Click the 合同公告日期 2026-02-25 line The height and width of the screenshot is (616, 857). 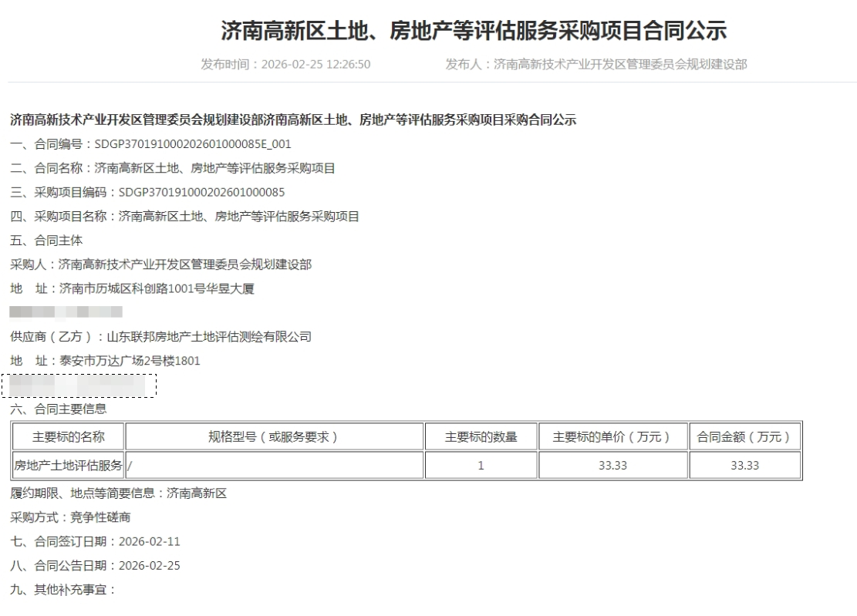pos(95,565)
